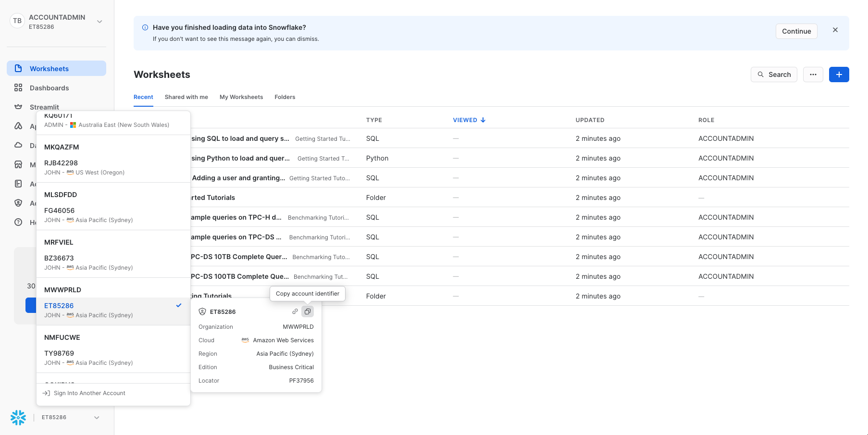Click the Snowflake logo at bottom left

(x=18, y=417)
